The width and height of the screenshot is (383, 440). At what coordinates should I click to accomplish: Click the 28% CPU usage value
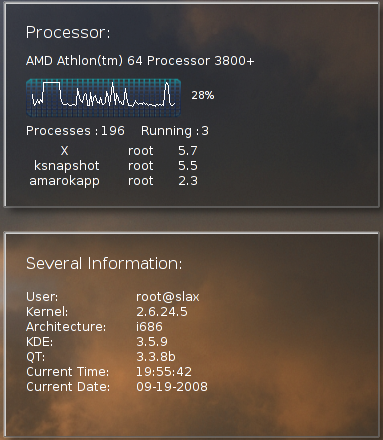click(203, 95)
